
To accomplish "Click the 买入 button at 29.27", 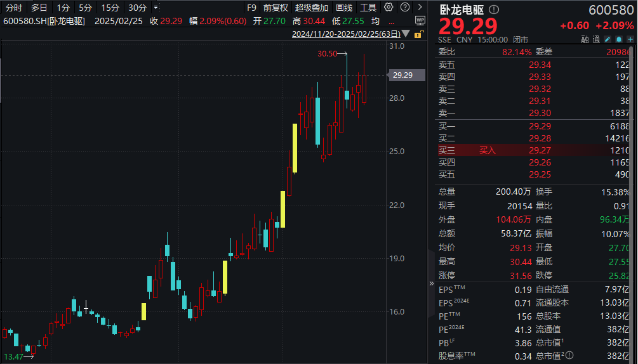I will coord(487,150).
